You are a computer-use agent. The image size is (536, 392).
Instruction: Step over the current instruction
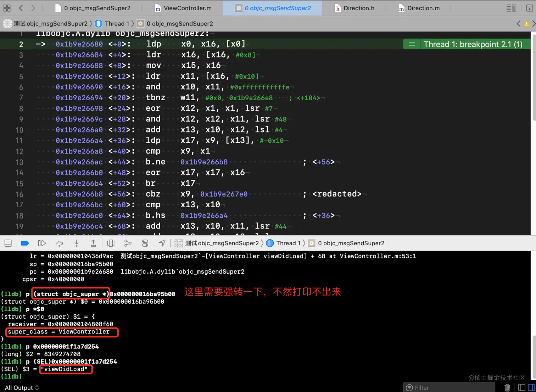tap(59, 243)
